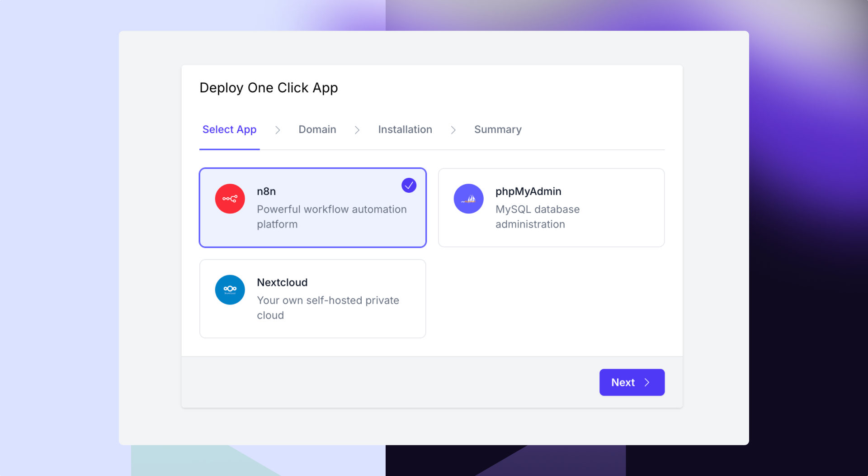The image size is (868, 476).
Task: Click the chevron between Select App and Domain
Action: pos(277,130)
